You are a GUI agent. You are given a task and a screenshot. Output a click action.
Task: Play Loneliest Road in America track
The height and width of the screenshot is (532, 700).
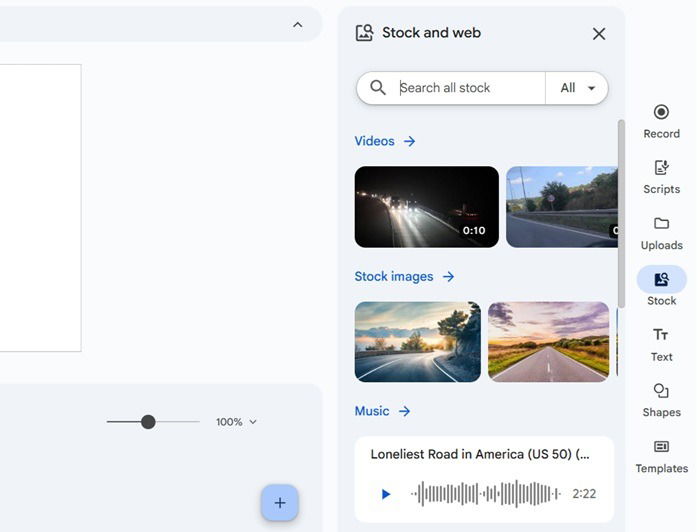[386, 494]
